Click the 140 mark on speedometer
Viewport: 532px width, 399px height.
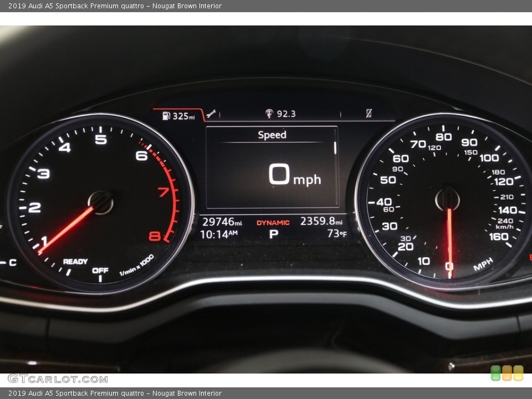508,211
